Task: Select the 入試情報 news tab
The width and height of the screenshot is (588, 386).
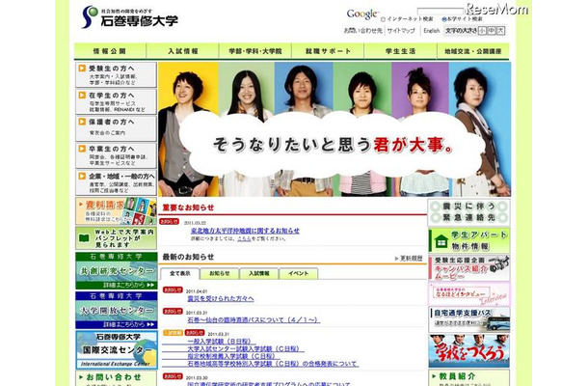Action: click(259, 273)
